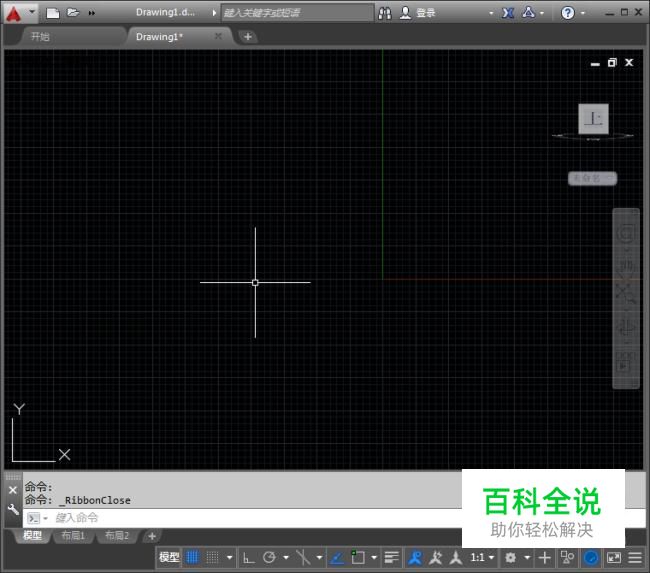Open the snap mode dropdown arrow
650x573 pixels.
[x=229, y=558]
